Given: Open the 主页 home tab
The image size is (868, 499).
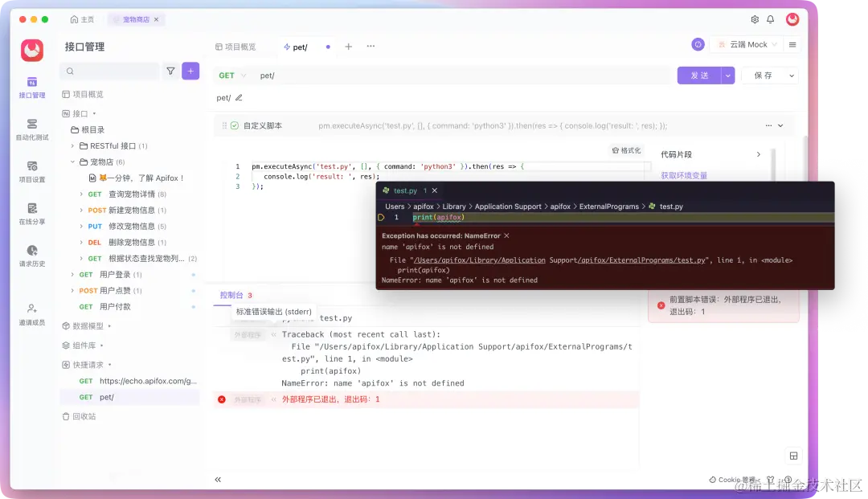Looking at the screenshot, I should pos(82,19).
